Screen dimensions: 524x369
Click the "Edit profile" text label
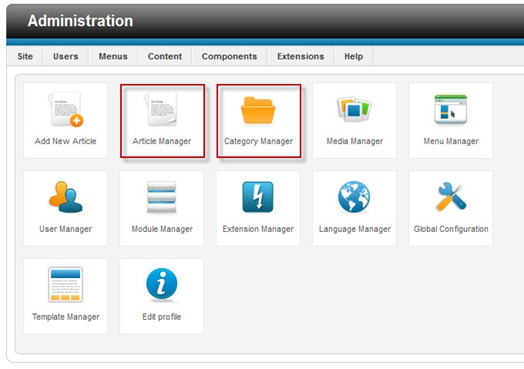[x=162, y=317]
